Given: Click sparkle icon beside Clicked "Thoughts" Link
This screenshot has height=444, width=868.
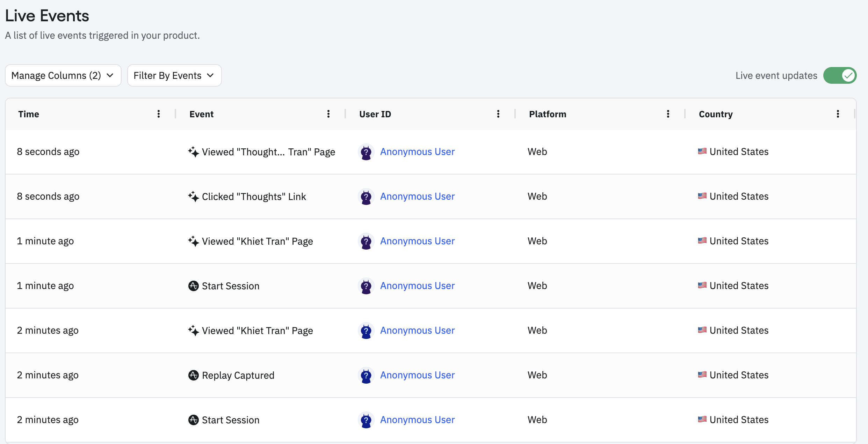Looking at the screenshot, I should (x=193, y=196).
